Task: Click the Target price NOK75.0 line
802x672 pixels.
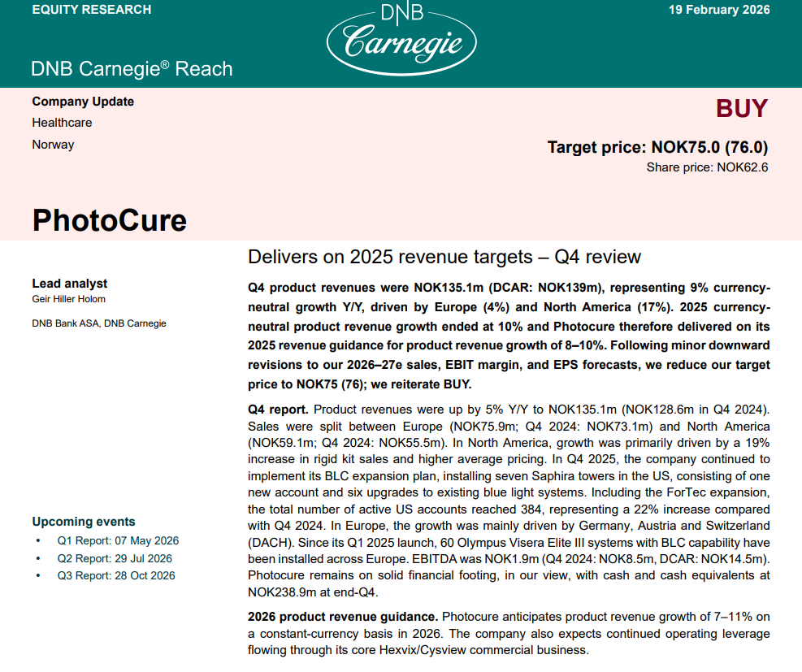Action: (x=657, y=148)
